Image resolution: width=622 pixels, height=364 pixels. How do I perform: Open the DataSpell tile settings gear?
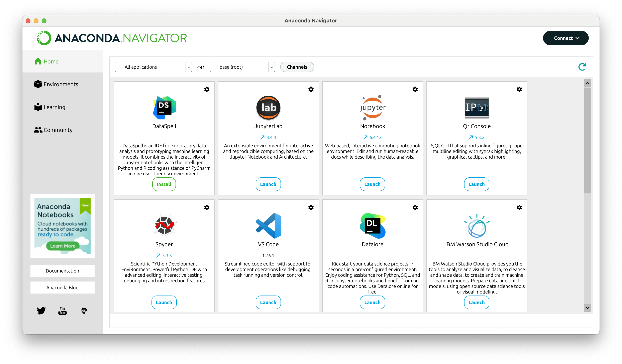[x=207, y=89]
